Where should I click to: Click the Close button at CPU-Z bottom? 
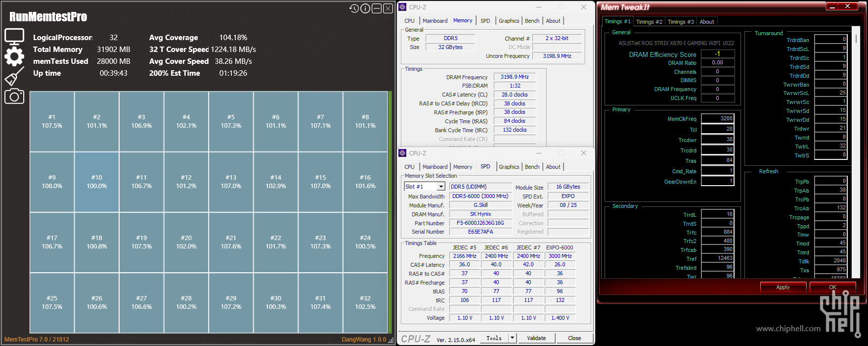[574, 338]
